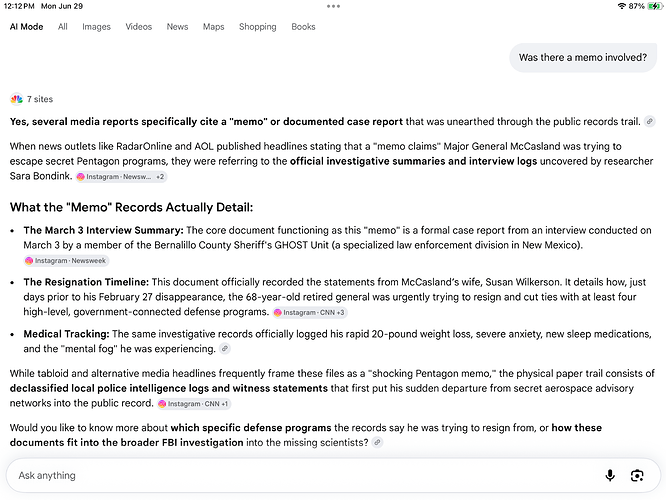Expand the 'Instagram · Newsw... +2' source chip
The image size is (666, 500).
[x=121, y=177]
